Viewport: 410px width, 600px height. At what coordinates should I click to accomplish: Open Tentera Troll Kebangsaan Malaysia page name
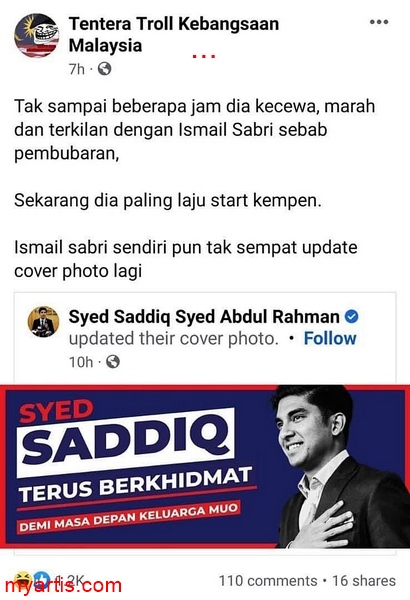tap(174, 34)
